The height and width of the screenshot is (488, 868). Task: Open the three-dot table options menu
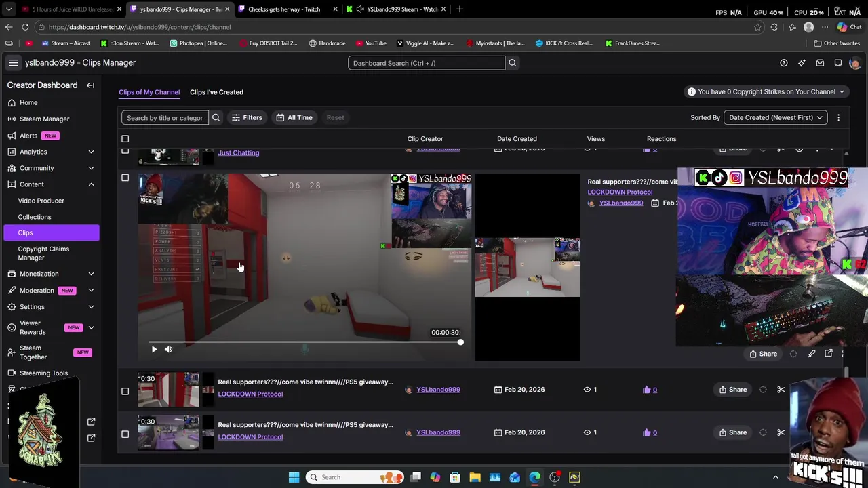click(838, 117)
